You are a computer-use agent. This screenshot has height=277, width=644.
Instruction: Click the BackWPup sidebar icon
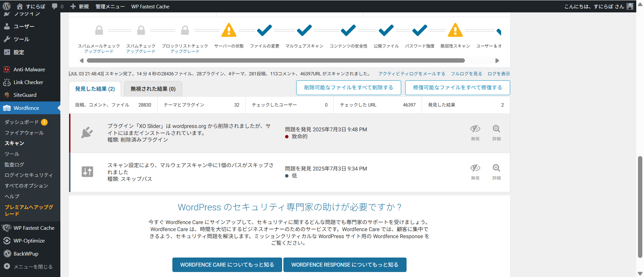pyautogui.click(x=7, y=254)
